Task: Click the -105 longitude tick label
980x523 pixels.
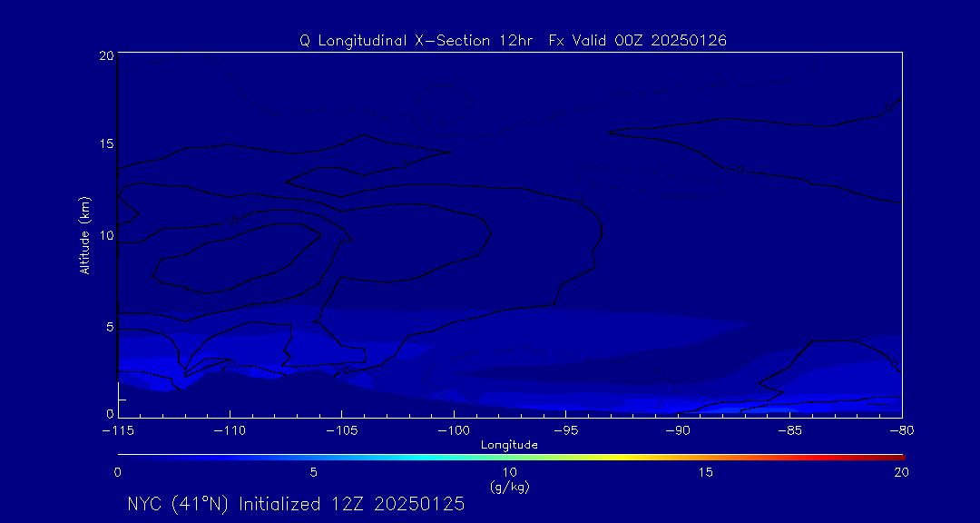Action: 342,430
